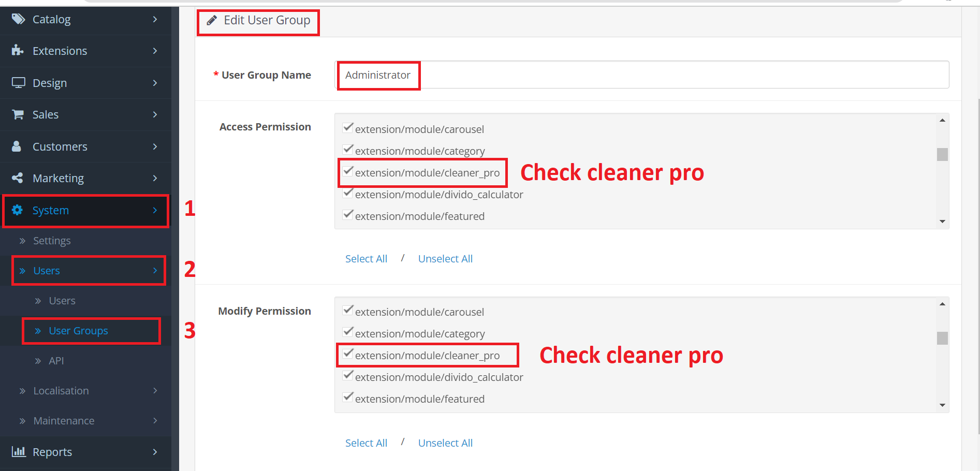This screenshot has width=980, height=471.
Task: Toggle cleaner_pro checkbox under Modify Permission
Action: [x=348, y=354]
